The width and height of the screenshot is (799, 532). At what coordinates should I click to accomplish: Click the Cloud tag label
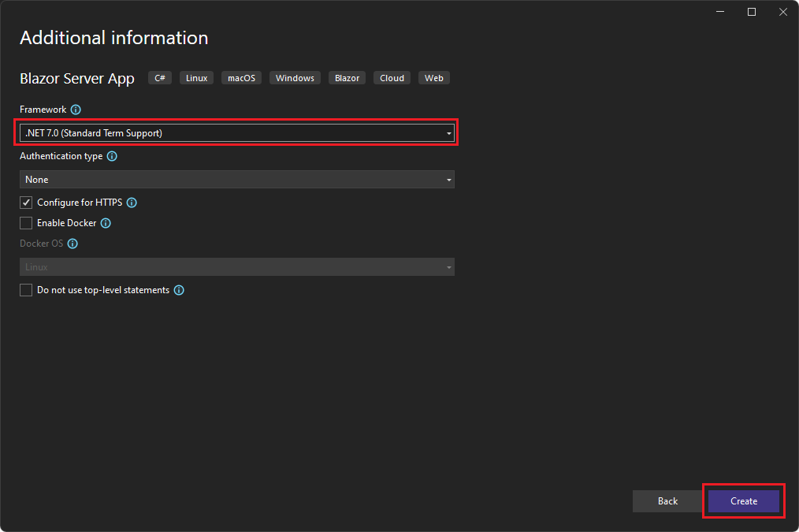coord(392,78)
